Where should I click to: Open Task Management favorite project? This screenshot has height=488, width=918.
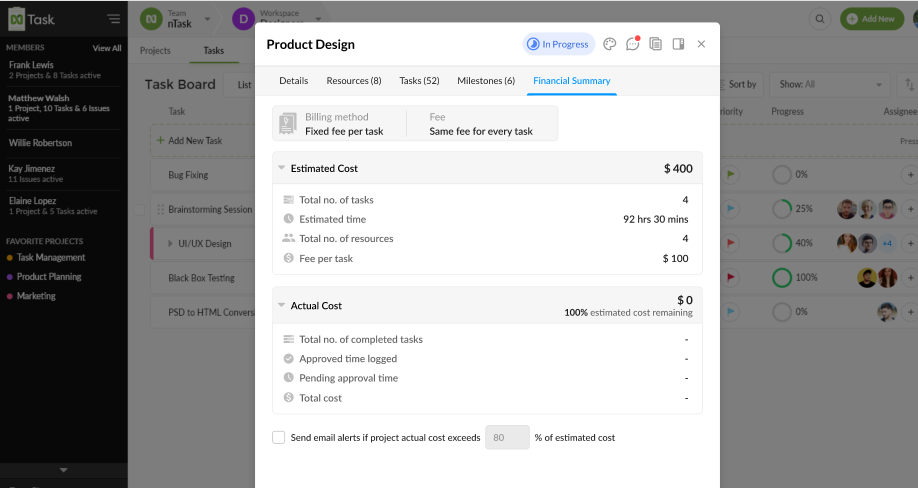tap(51, 258)
